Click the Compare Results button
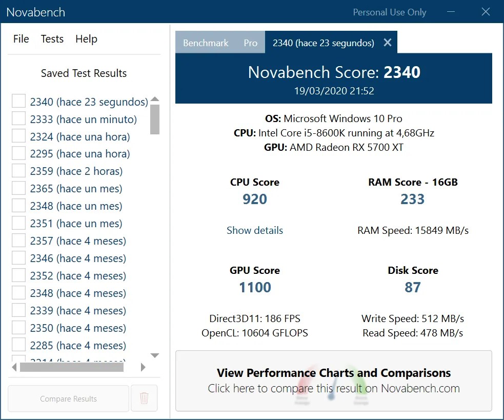 click(68, 398)
